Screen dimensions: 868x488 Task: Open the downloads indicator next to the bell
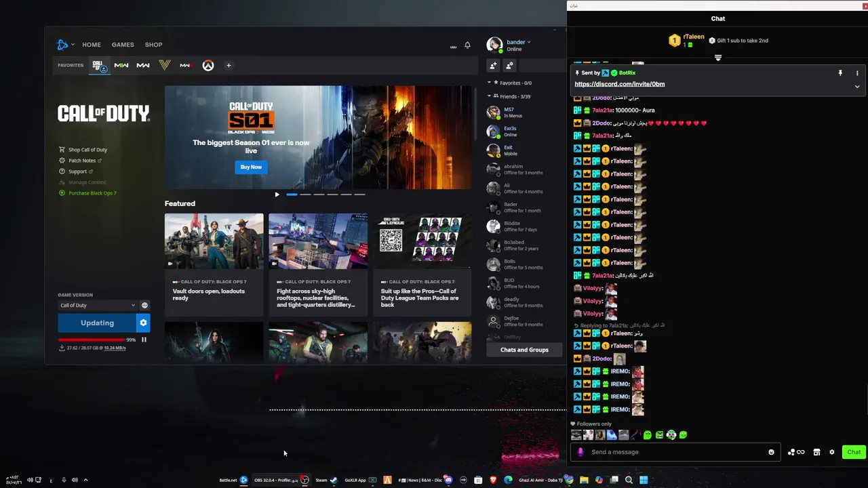(x=453, y=46)
